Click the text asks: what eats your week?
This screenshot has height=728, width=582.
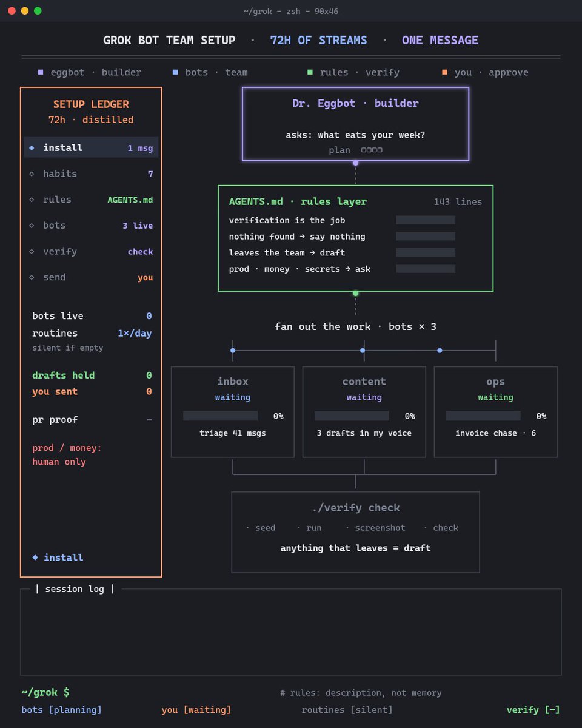(x=355, y=135)
